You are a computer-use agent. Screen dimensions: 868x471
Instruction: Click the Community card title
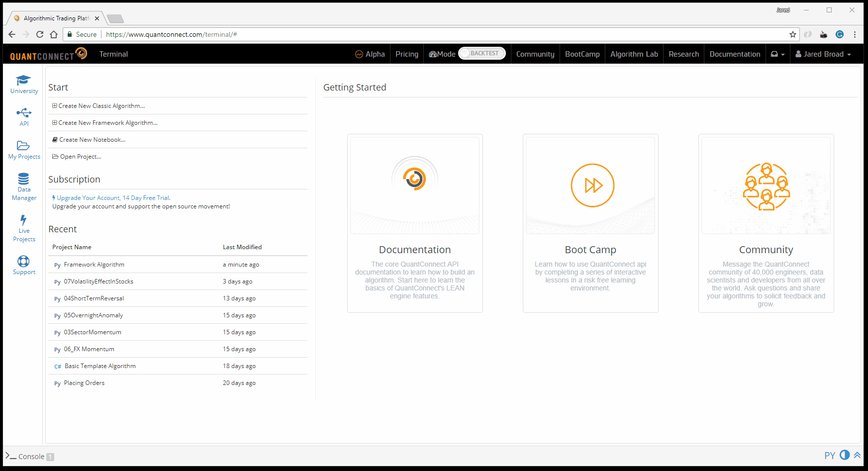[x=766, y=250]
